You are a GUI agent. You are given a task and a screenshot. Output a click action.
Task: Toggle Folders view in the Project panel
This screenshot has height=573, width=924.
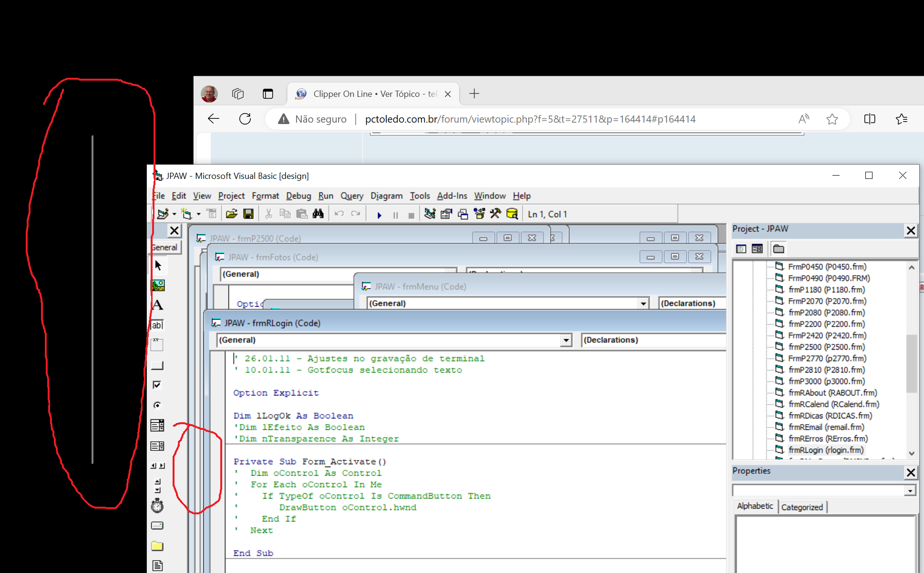(x=779, y=249)
